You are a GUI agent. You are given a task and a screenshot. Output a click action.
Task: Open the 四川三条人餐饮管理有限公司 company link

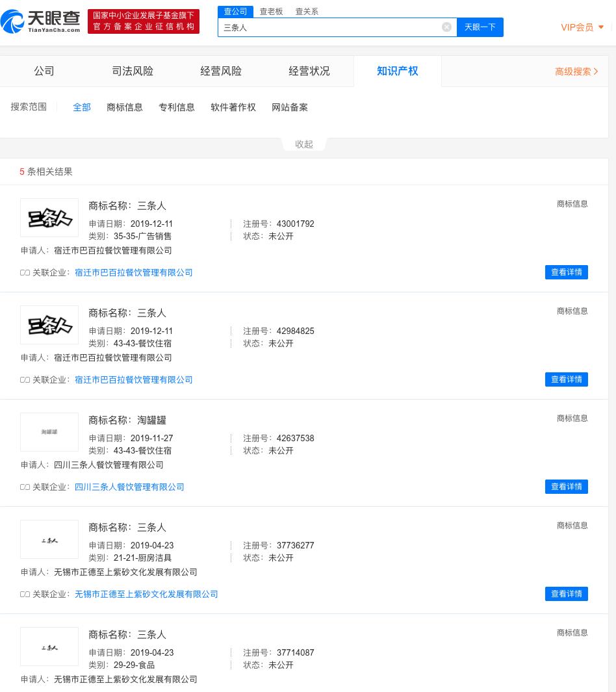[x=129, y=487]
